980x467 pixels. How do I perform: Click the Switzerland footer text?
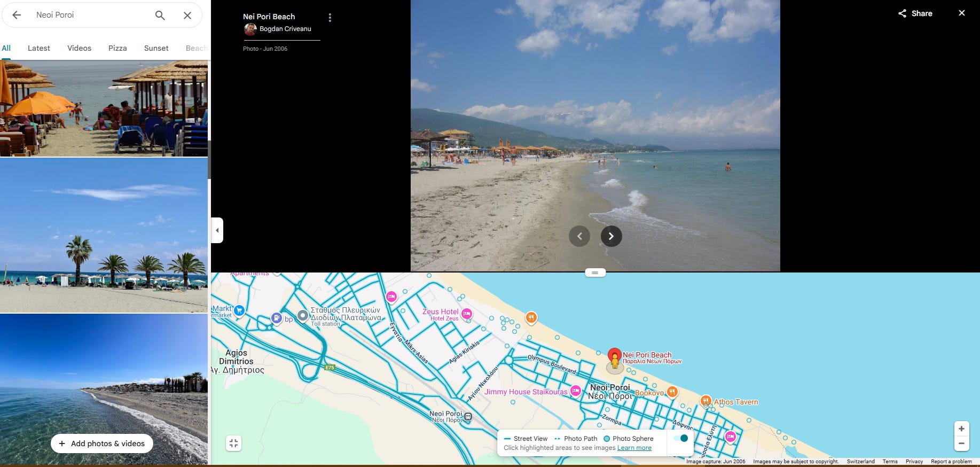point(861,461)
